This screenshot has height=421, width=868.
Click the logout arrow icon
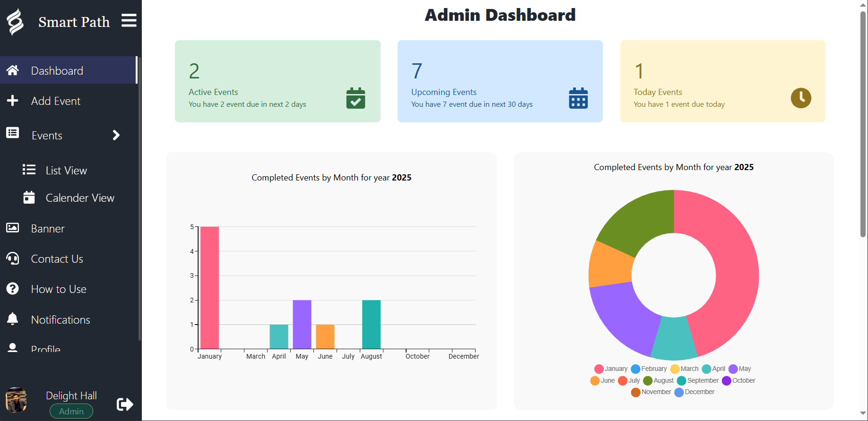[125, 404]
